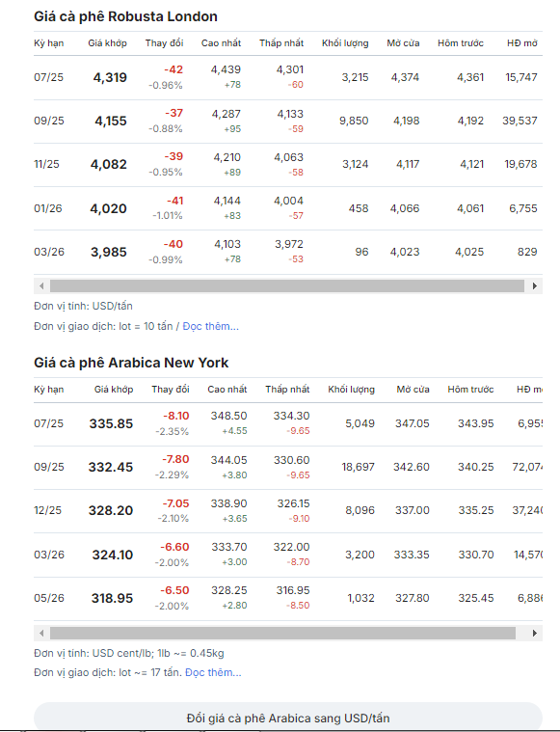Screen dimensions: 560x732
Task: Select Arabica 05/26 price 318.95
Action: (x=112, y=598)
